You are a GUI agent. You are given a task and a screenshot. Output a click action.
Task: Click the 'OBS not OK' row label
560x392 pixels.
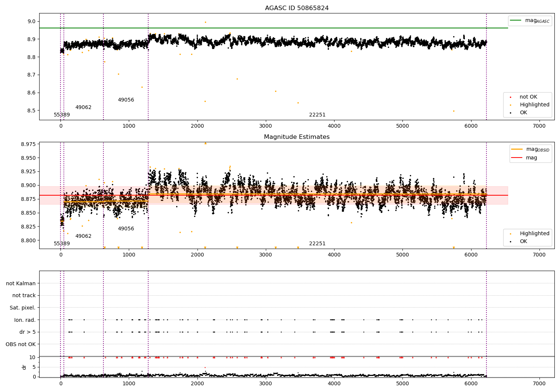tap(21, 344)
